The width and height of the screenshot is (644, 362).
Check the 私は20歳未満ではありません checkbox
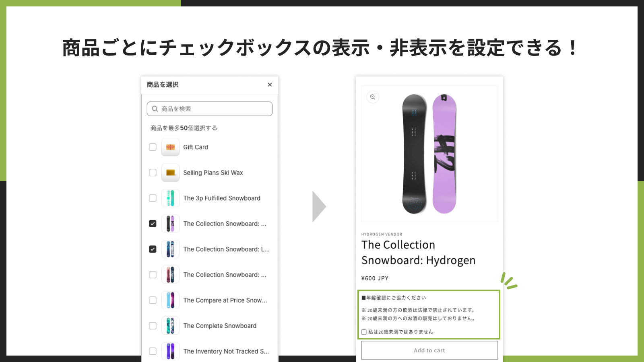[363, 331]
